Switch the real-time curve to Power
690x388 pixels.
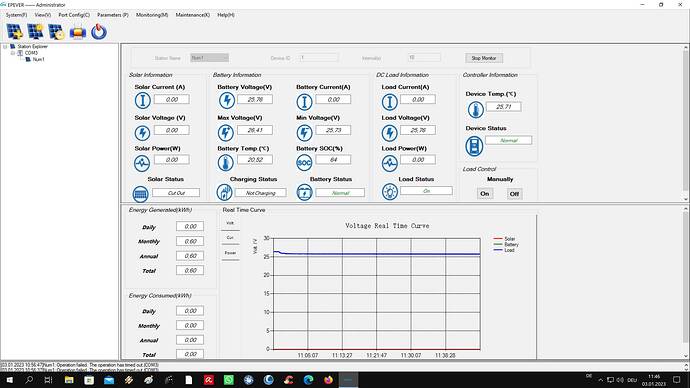point(230,253)
